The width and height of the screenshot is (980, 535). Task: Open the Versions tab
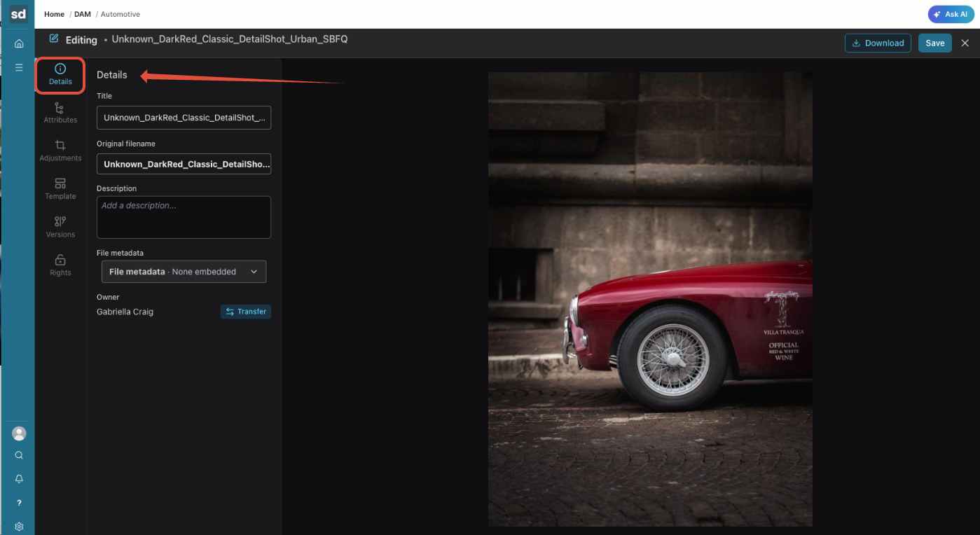(60, 228)
